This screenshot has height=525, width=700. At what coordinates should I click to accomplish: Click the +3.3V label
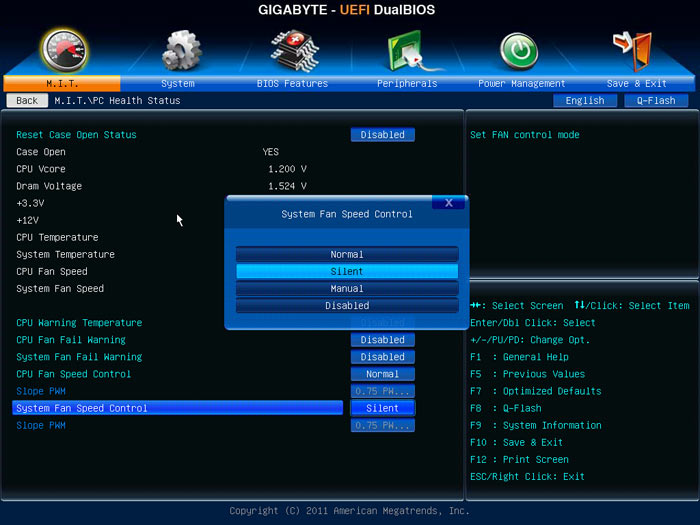pyautogui.click(x=30, y=203)
